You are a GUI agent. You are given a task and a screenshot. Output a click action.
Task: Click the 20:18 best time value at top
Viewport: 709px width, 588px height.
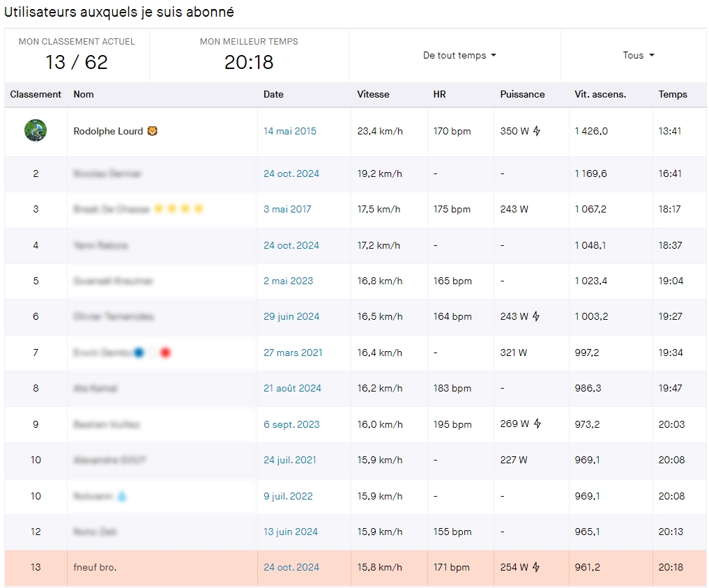point(249,62)
